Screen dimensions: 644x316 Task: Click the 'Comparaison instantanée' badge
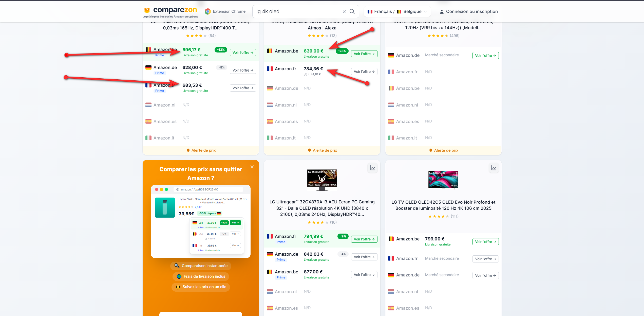coord(201,266)
